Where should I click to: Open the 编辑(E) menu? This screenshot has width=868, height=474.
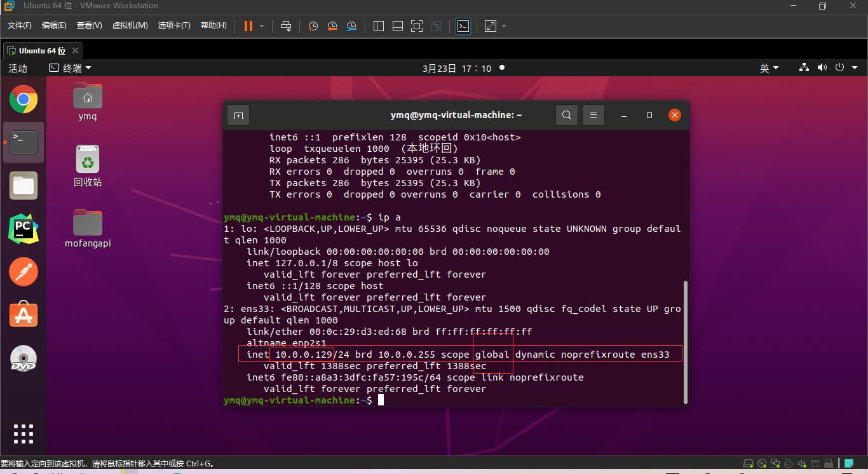[x=54, y=25]
